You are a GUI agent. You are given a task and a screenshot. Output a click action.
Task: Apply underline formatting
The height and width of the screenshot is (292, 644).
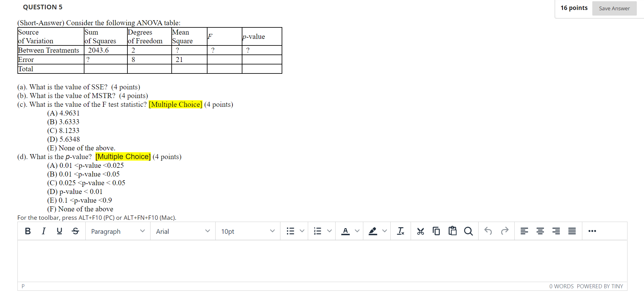[x=60, y=231]
